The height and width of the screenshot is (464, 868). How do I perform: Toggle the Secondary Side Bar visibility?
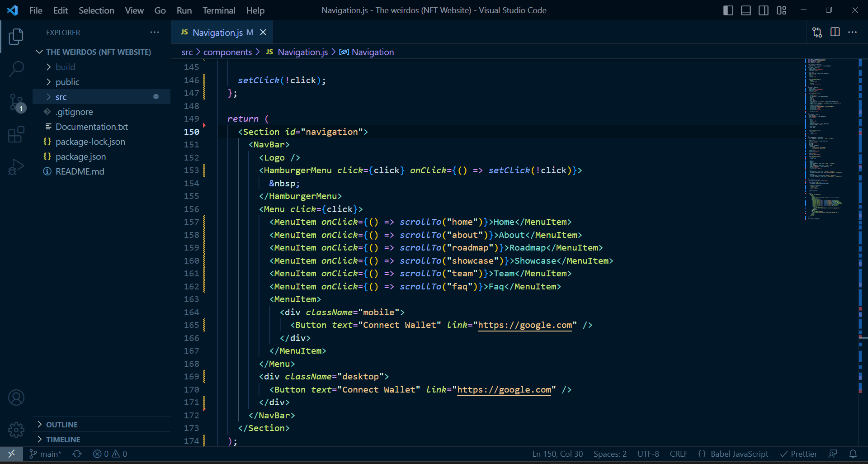click(764, 10)
